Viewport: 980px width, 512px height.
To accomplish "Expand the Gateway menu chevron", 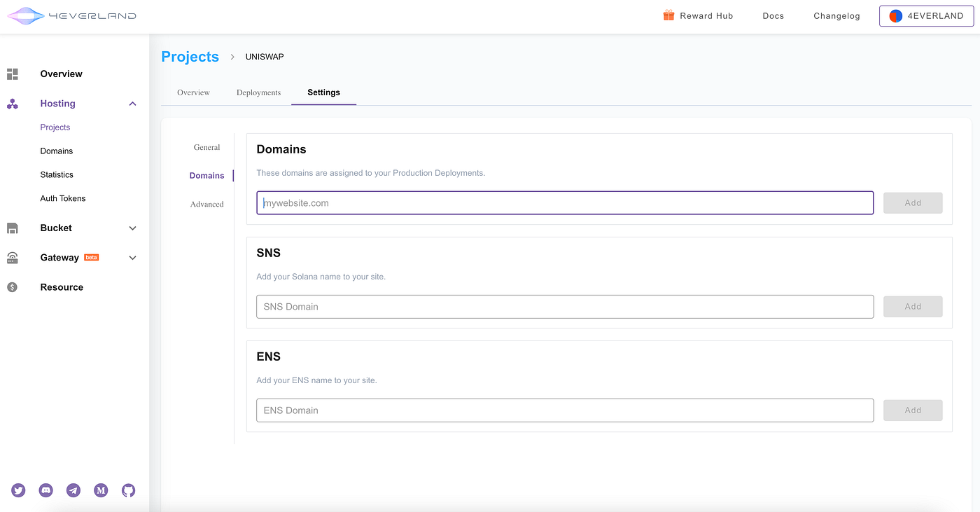I will 133,258.
